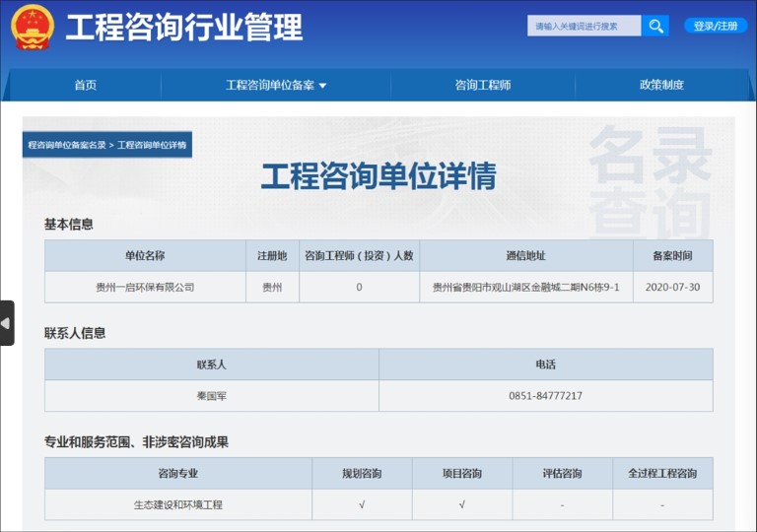Select the phone number 0851-84777217

[545, 396]
